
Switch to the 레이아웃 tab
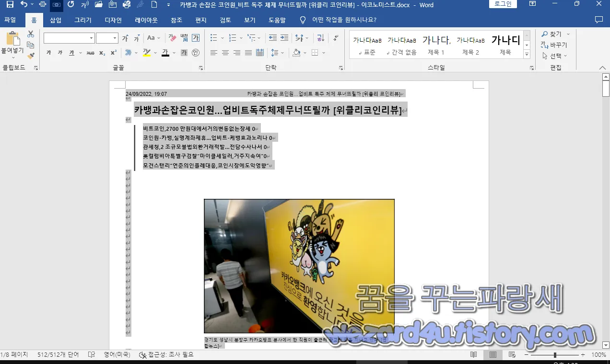pos(146,20)
